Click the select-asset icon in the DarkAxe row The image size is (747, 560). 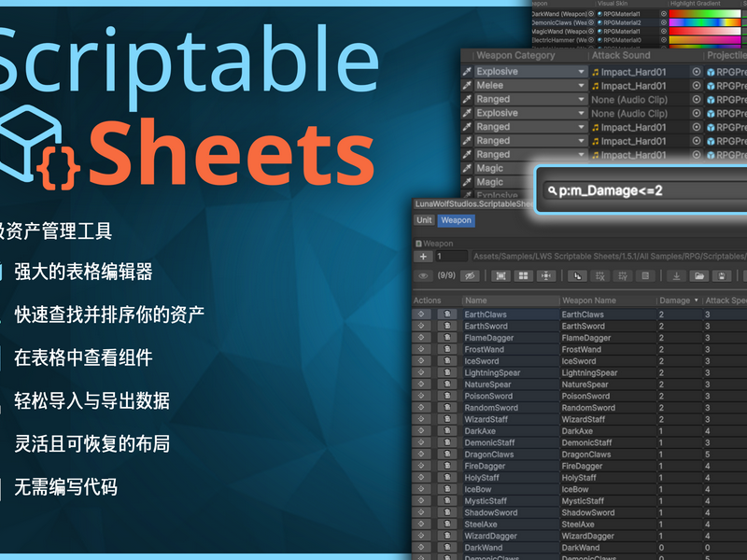[x=421, y=431]
